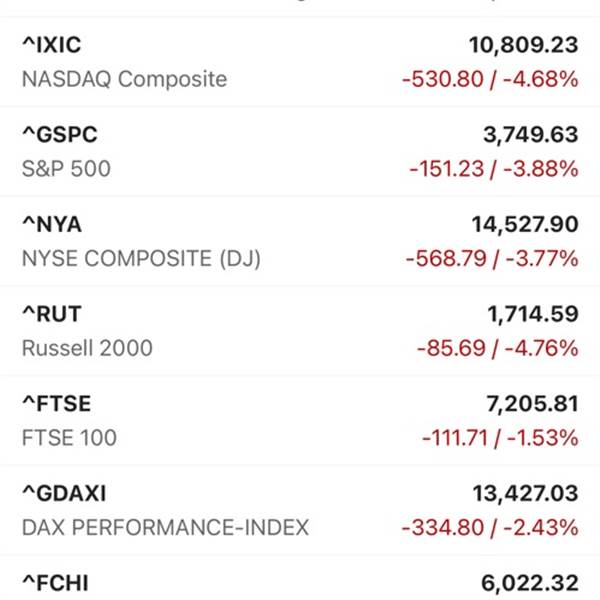Select the NYSE COMPOSITE (DJ) label
This screenshot has height=600, width=600.
pyautogui.click(x=141, y=258)
